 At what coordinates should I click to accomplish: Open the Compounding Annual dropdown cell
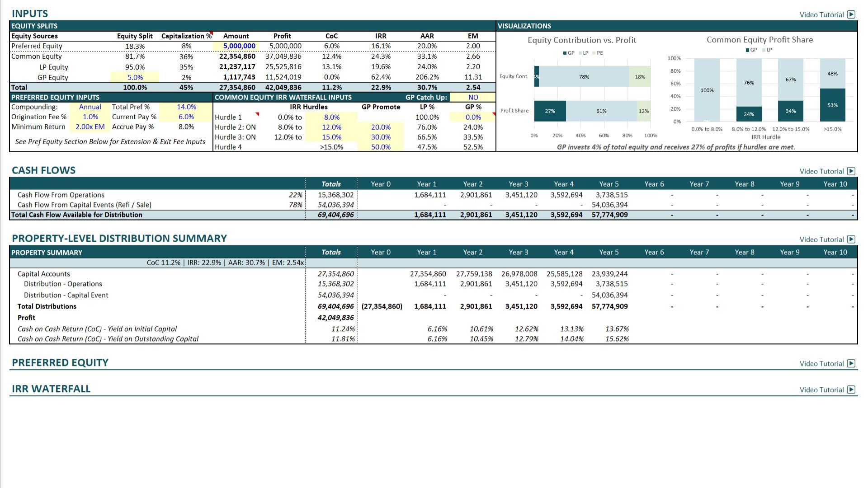coord(90,107)
